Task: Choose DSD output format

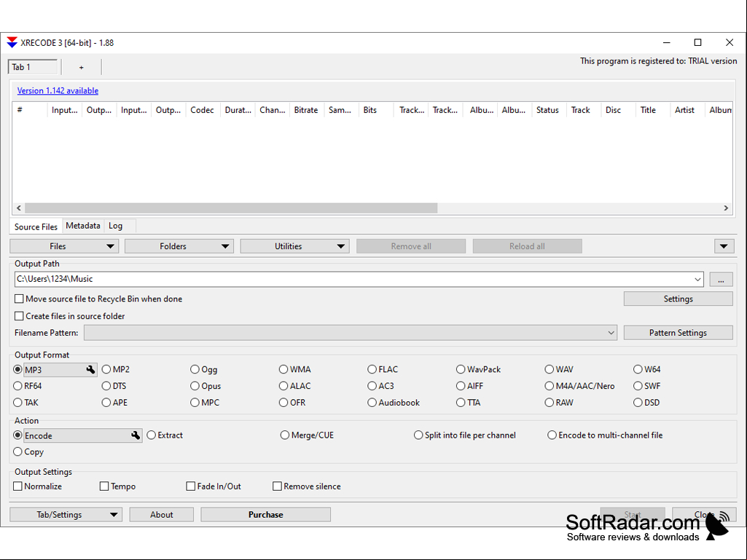Action: 638,403
